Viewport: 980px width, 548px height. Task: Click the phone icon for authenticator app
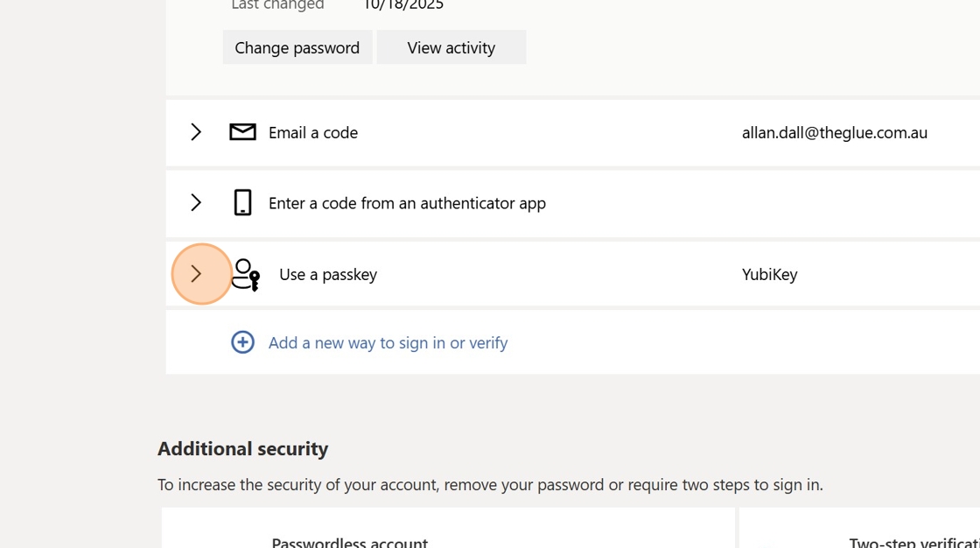coord(242,203)
